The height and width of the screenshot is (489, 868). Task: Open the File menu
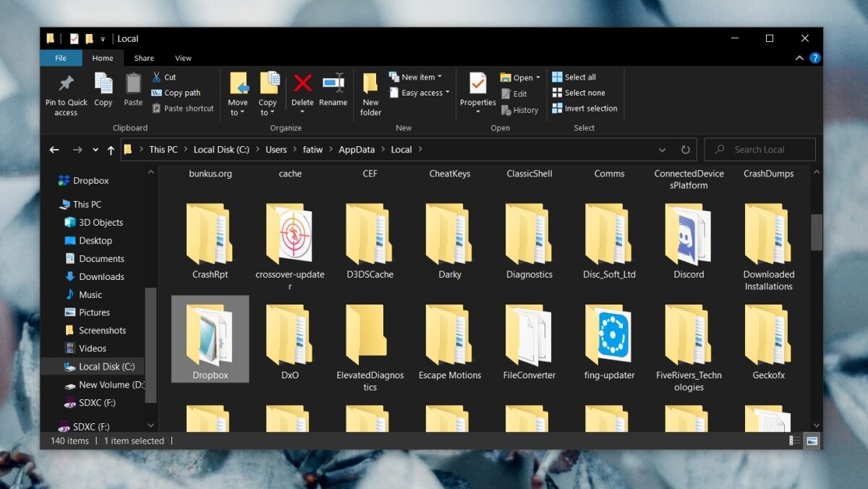pos(61,58)
